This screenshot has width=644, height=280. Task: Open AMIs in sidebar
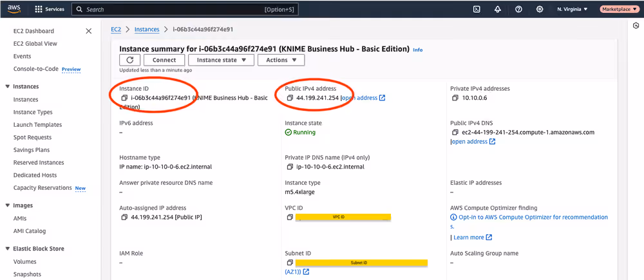(20, 218)
